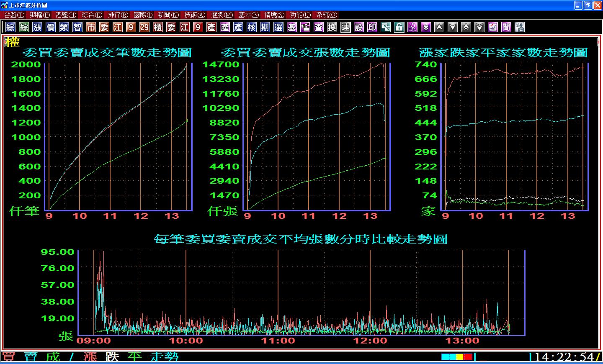Click the 智 smart toolbar icon
This screenshot has width=603, height=364.
click(x=77, y=27)
